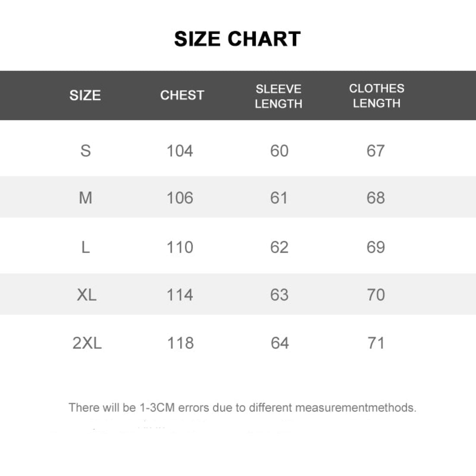Viewport: 476px width, 476px height.
Task: Select the 2XL size row label
Action: (87, 343)
